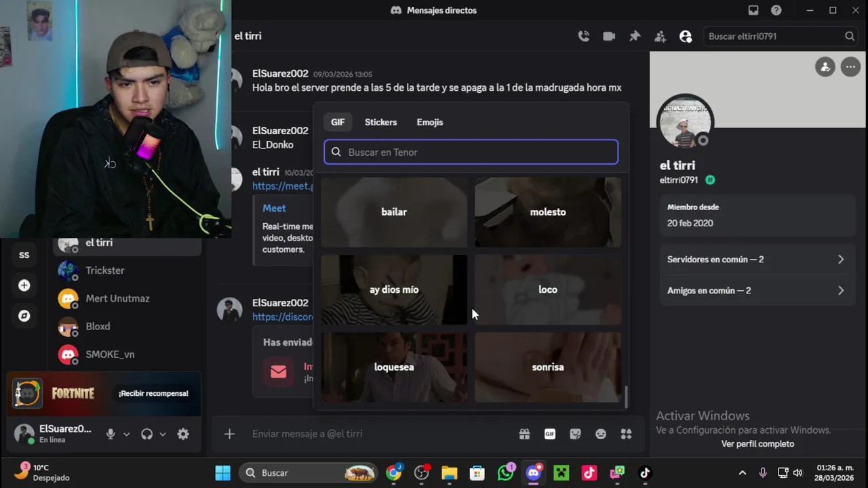Click the message input field for el tirri

click(380, 434)
